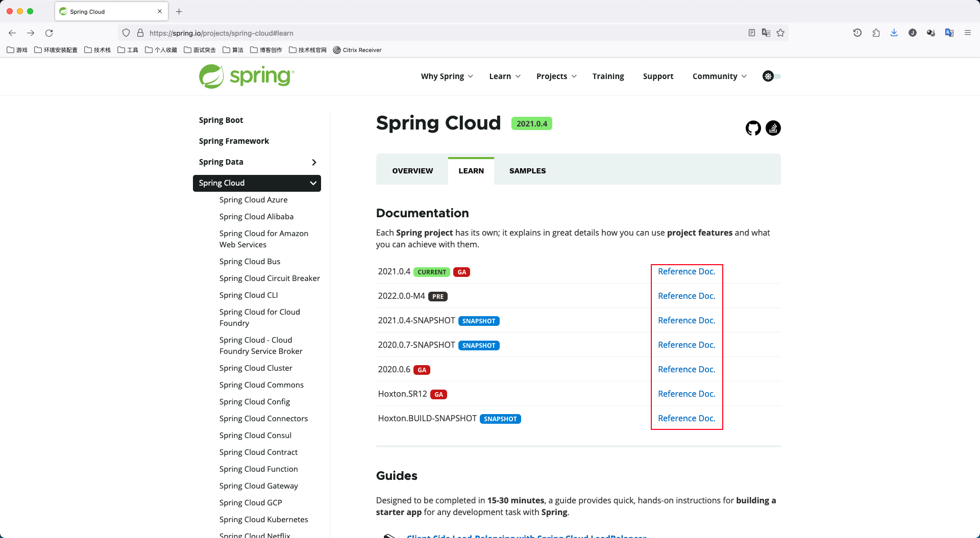Image resolution: width=980 pixels, height=538 pixels.
Task: Open Spring Cloud Bus sidebar link
Action: pyautogui.click(x=250, y=262)
